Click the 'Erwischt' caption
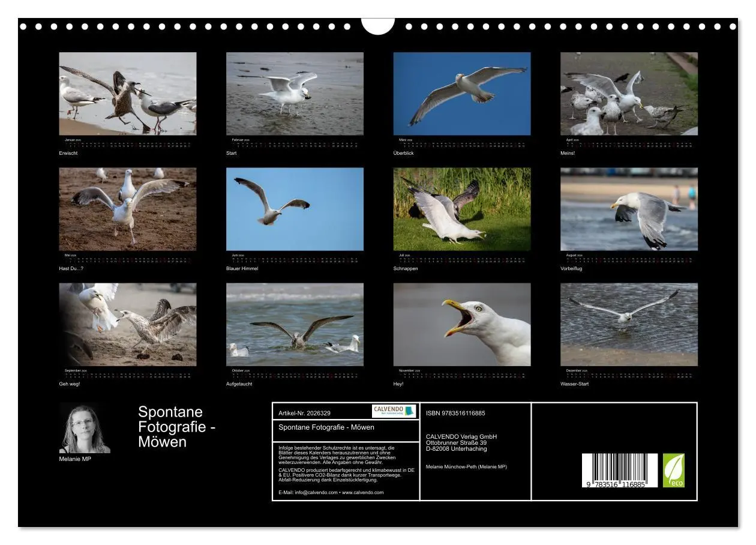756x545 pixels. coord(68,153)
